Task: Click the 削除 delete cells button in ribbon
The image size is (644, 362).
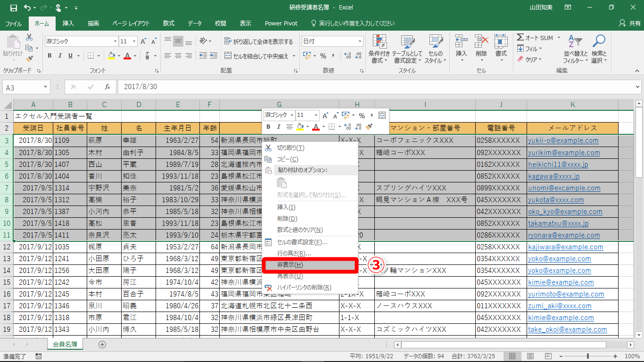Action: [481, 48]
